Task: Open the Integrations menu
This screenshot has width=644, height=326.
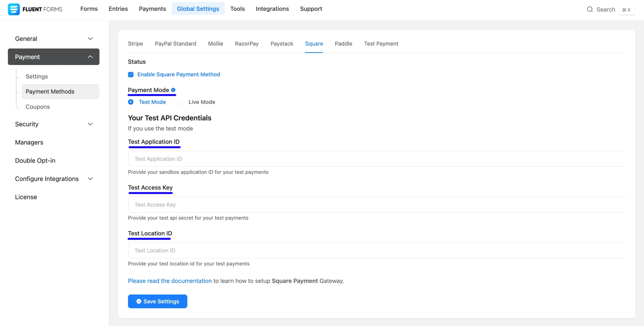Action: click(272, 9)
